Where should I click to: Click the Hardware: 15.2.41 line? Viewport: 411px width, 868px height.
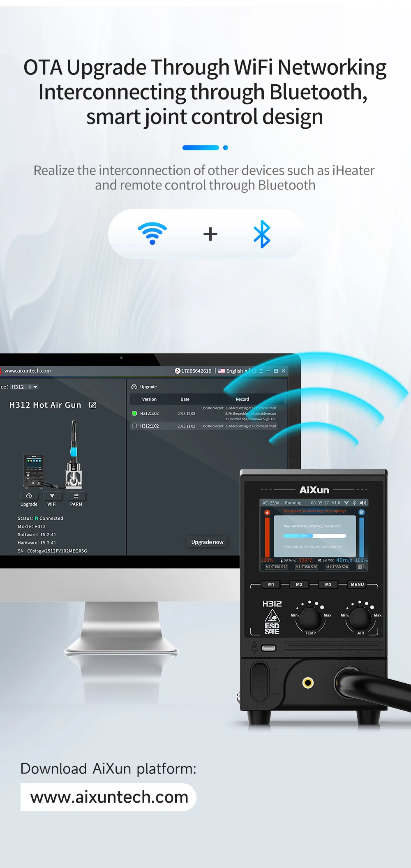[37, 543]
